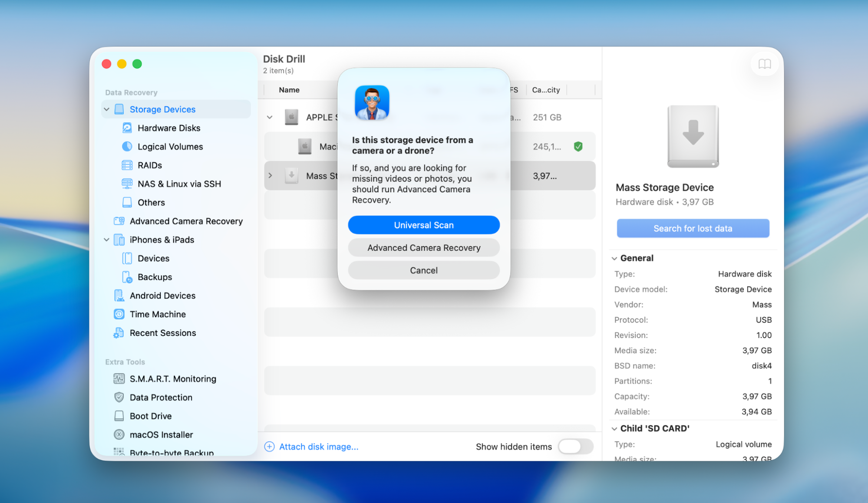Screen dimensions: 868x503
Task: Collapse the General details section
Action: click(614, 258)
